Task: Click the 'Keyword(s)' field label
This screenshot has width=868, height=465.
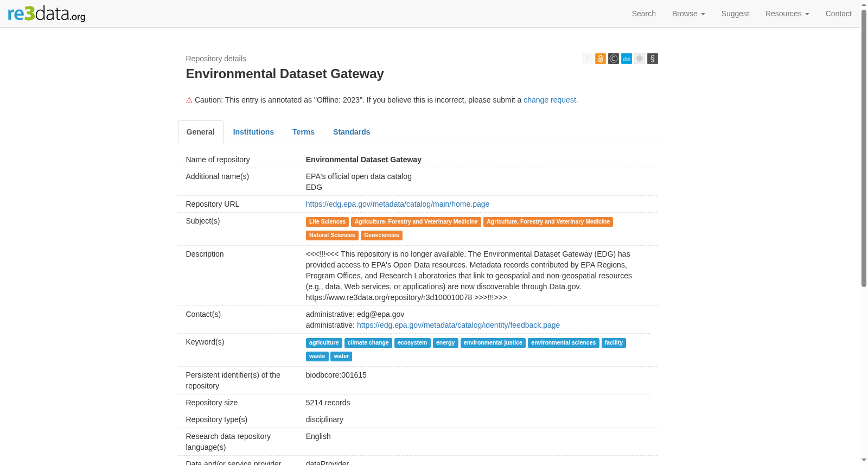Action: (205, 342)
